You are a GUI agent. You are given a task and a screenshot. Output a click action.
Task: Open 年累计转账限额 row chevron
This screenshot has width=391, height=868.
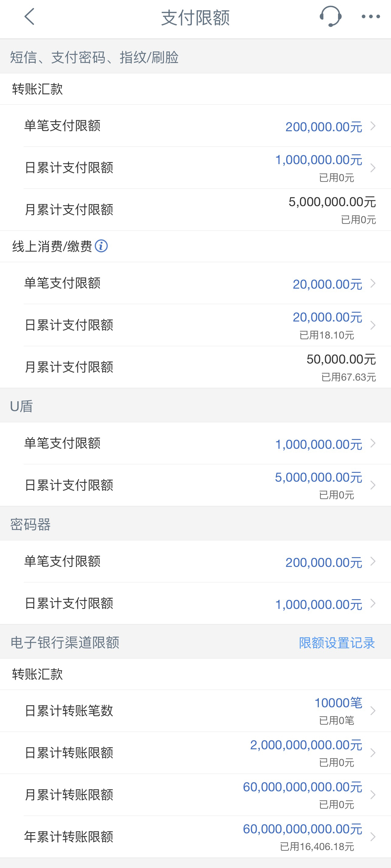(373, 837)
